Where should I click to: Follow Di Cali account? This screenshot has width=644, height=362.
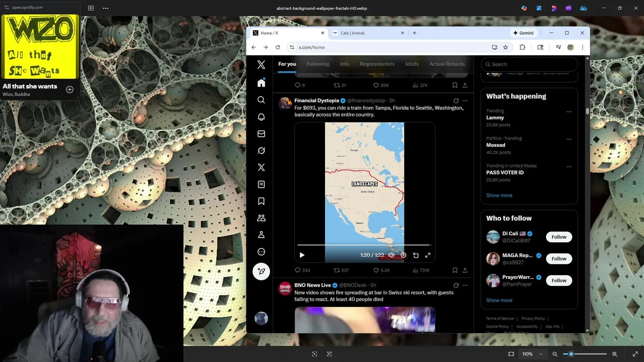559,237
